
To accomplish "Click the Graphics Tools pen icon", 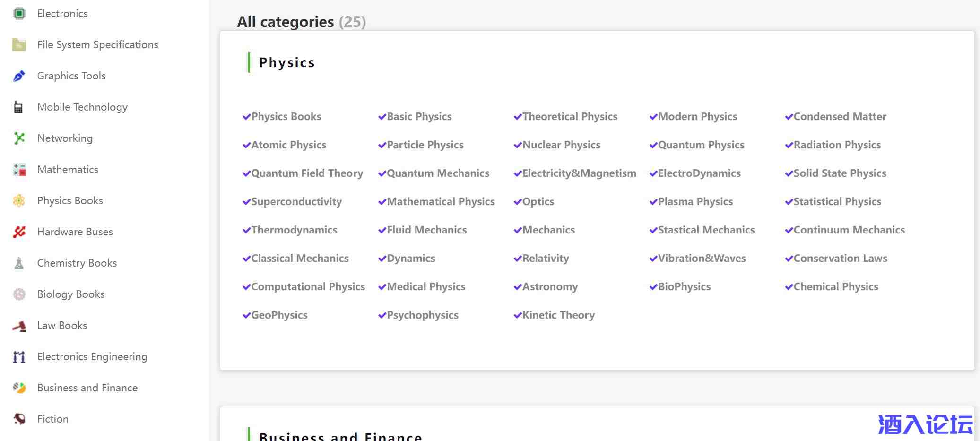I will pos(19,76).
